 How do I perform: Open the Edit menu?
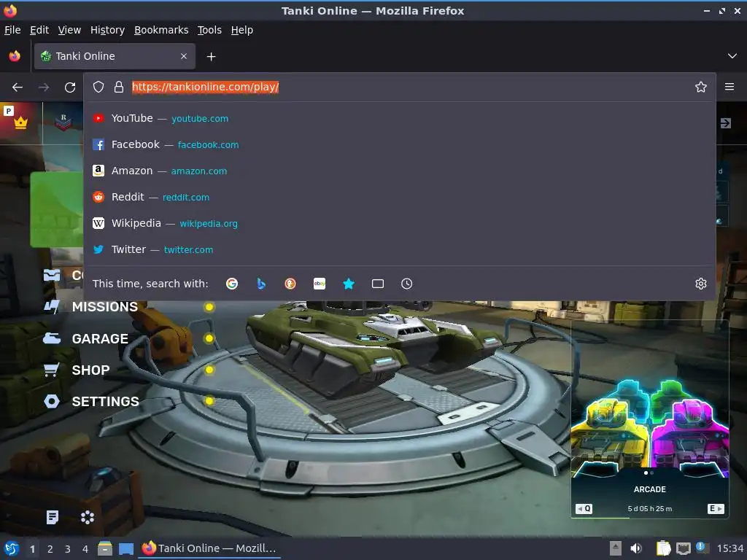[x=39, y=30]
